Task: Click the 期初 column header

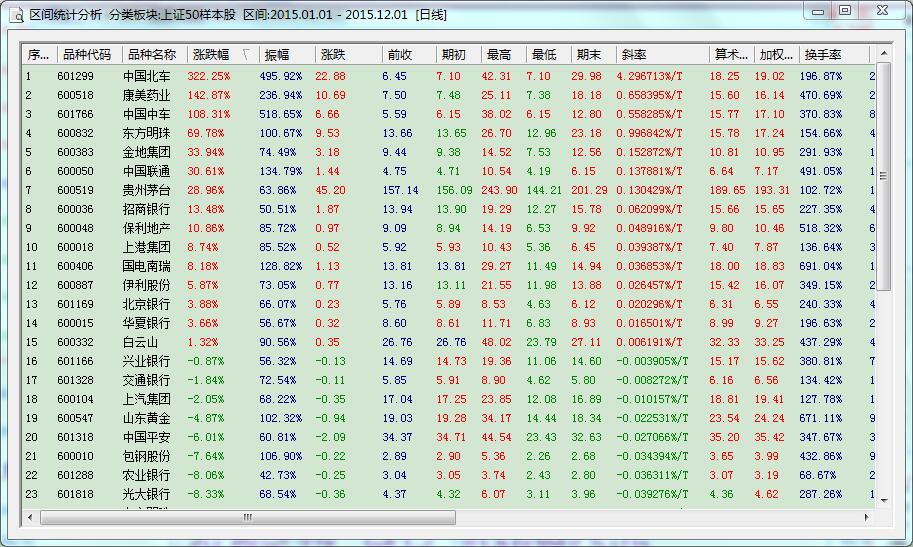Action: (x=458, y=55)
